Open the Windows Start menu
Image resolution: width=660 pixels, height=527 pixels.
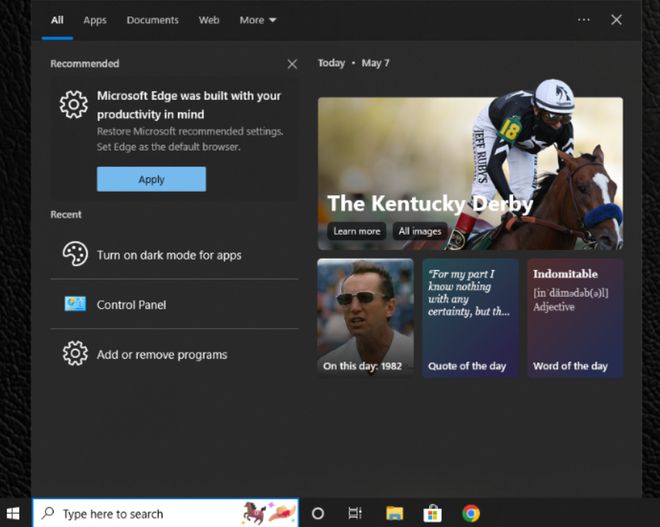(x=13, y=513)
